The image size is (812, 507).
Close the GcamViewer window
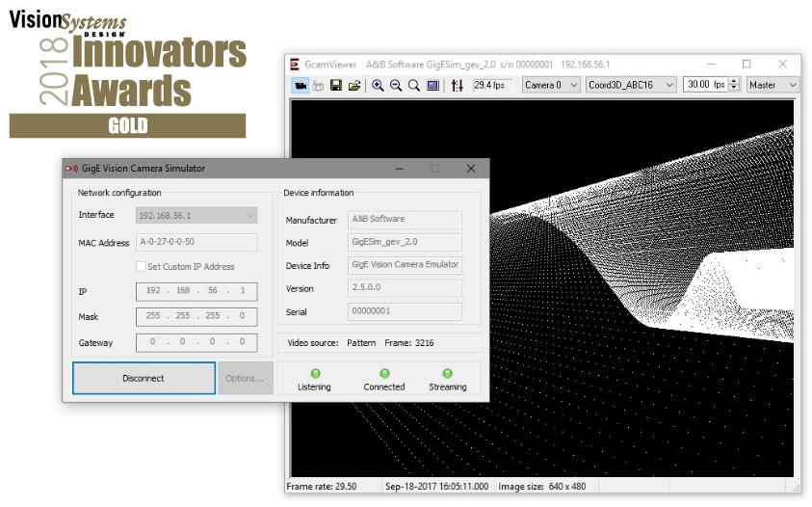[x=782, y=64]
